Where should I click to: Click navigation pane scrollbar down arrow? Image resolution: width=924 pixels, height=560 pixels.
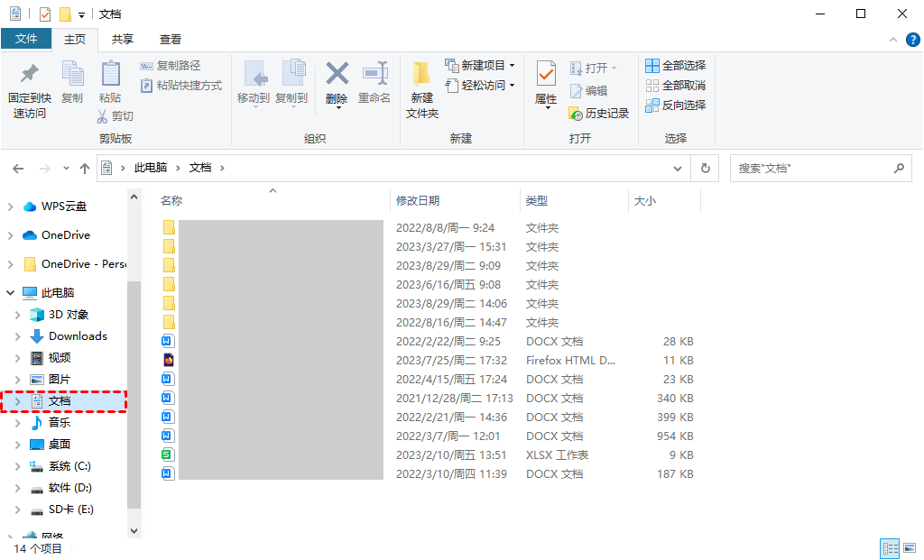coord(134,530)
